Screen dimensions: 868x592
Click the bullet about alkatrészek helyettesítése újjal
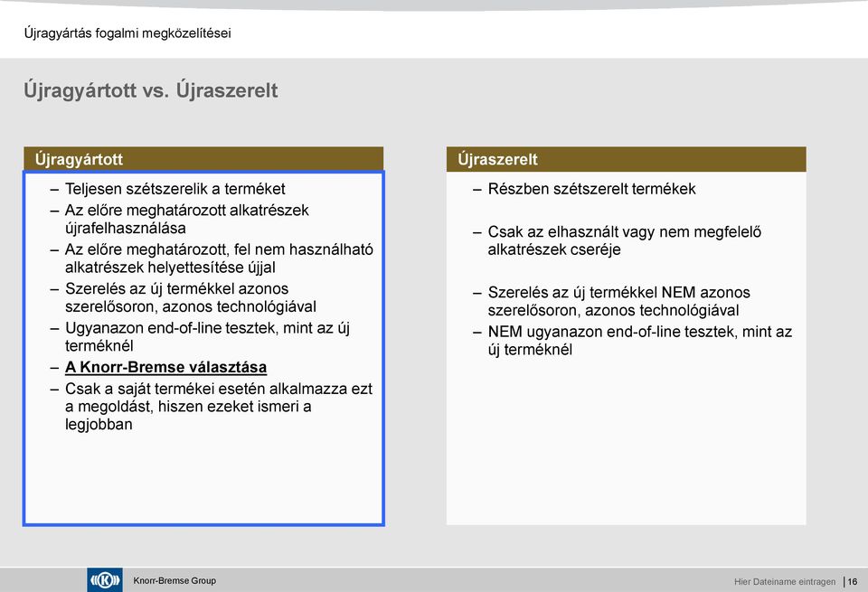point(219,258)
